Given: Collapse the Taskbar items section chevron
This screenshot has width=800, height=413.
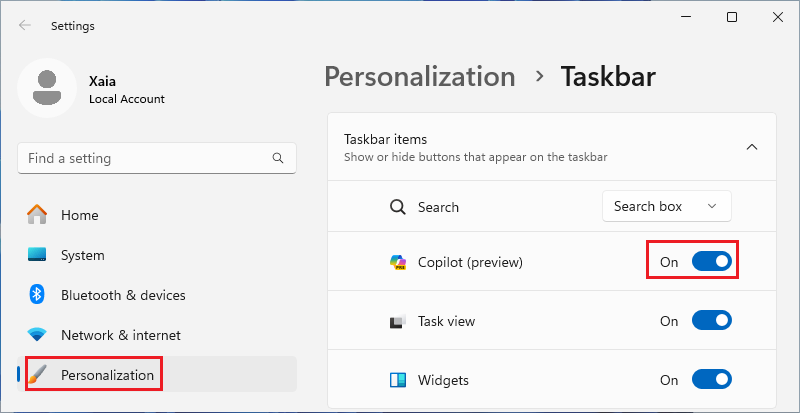Looking at the screenshot, I should (x=752, y=147).
